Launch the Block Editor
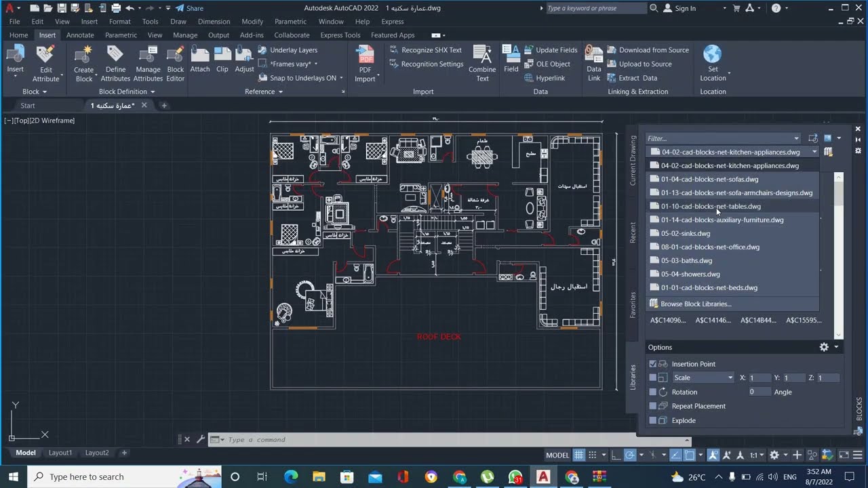This screenshot has width=868, height=488. coord(176,64)
